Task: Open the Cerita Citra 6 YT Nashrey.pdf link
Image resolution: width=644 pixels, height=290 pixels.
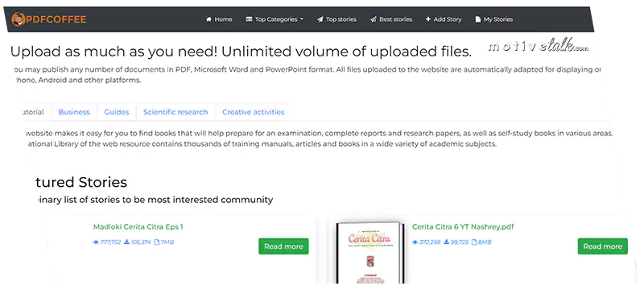Action: [x=463, y=226]
